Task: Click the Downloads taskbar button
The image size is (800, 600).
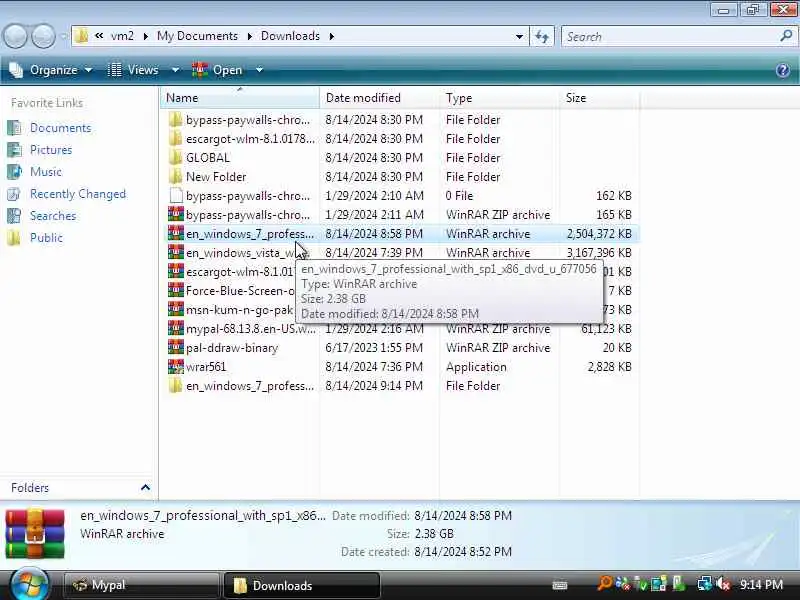Action: point(302,585)
